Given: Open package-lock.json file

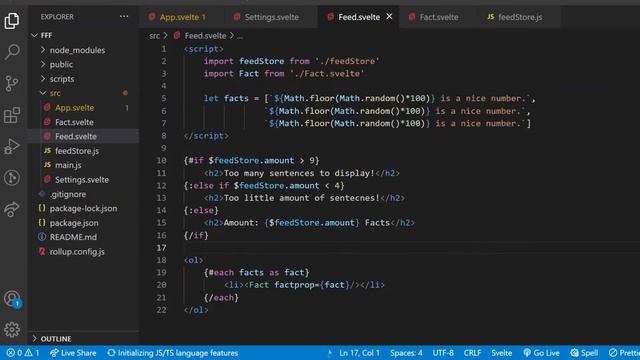Looking at the screenshot, I should (x=83, y=209).
